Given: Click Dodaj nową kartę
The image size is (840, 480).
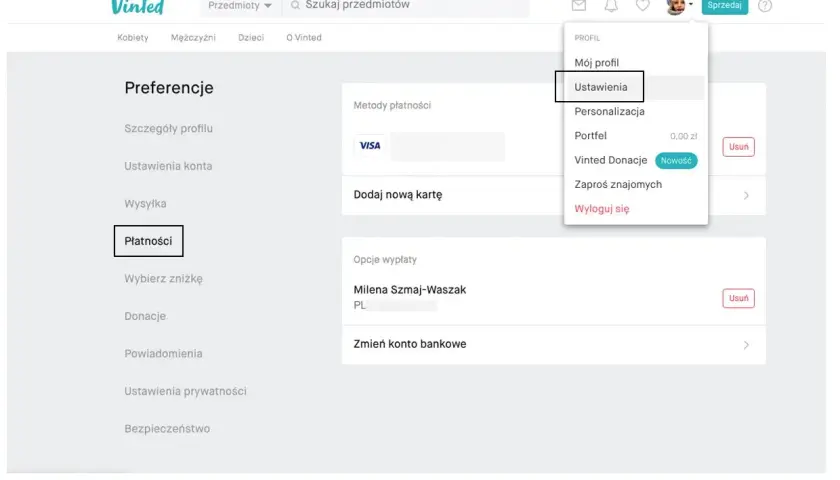Looking at the screenshot, I should [398, 195].
